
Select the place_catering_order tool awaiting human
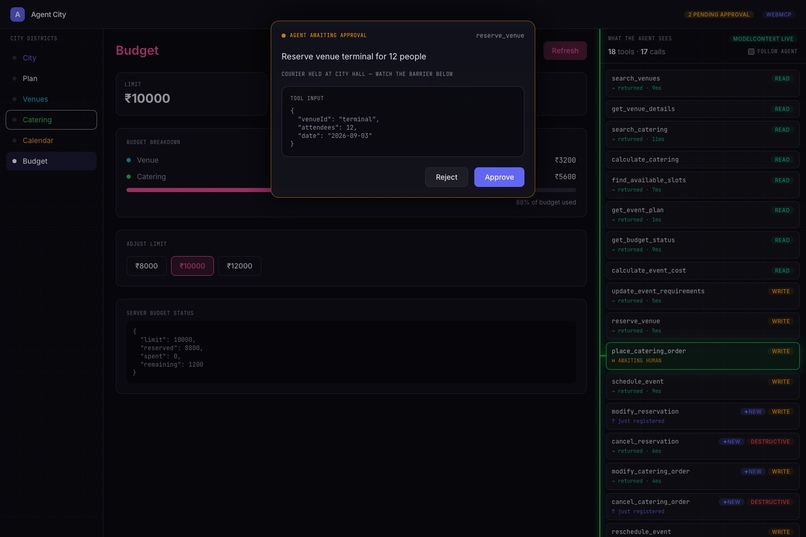pyautogui.click(x=703, y=356)
